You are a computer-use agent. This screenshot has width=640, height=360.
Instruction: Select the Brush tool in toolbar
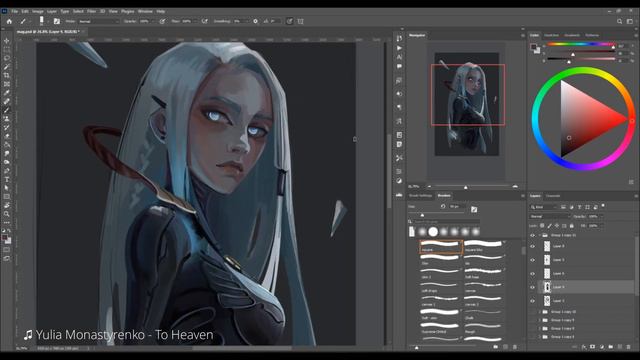tap(7, 110)
